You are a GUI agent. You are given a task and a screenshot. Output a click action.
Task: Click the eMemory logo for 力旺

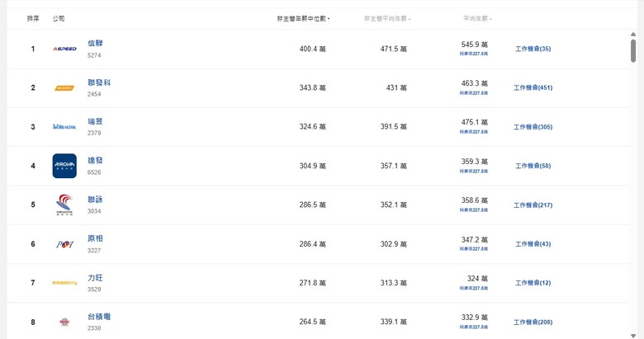(64, 283)
